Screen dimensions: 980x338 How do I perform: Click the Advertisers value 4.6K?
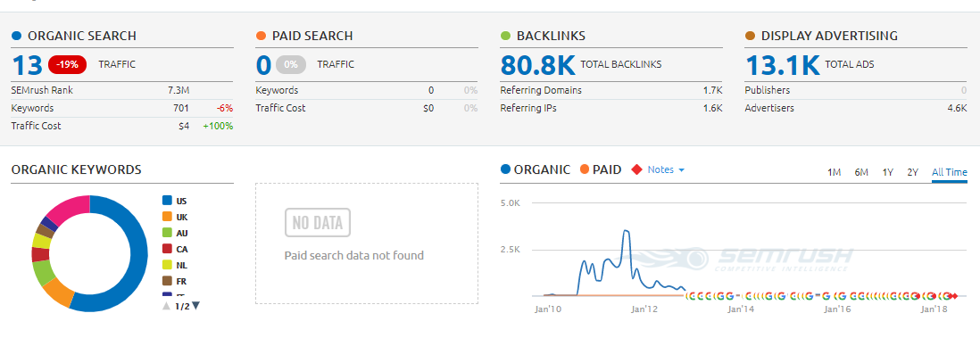tap(957, 108)
